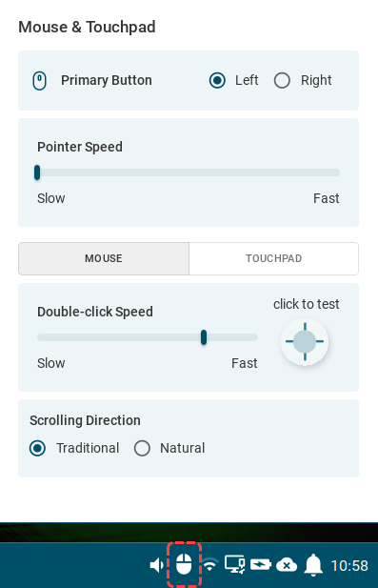Click the mouse icon beside Primary Button

coord(39,81)
